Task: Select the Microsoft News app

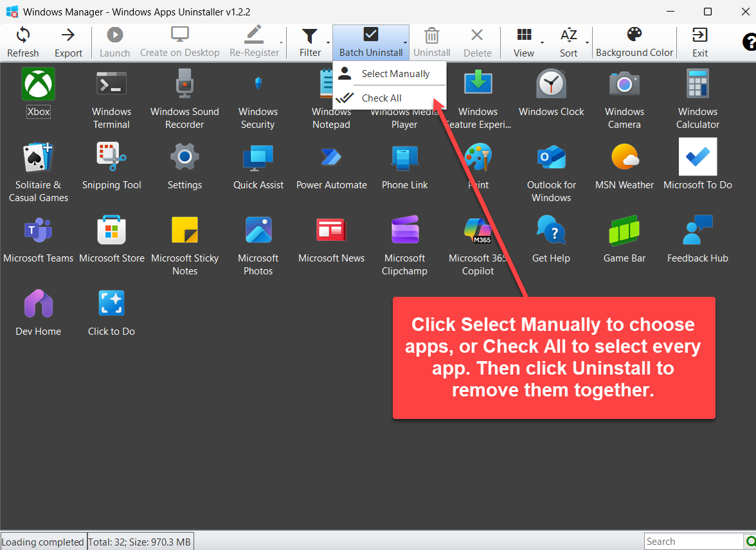Action: (x=331, y=240)
